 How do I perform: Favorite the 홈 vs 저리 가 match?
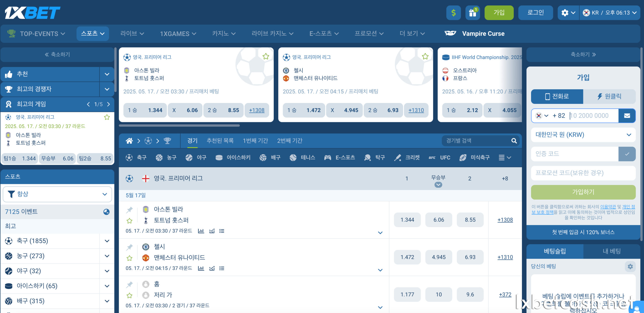click(x=129, y=295)
